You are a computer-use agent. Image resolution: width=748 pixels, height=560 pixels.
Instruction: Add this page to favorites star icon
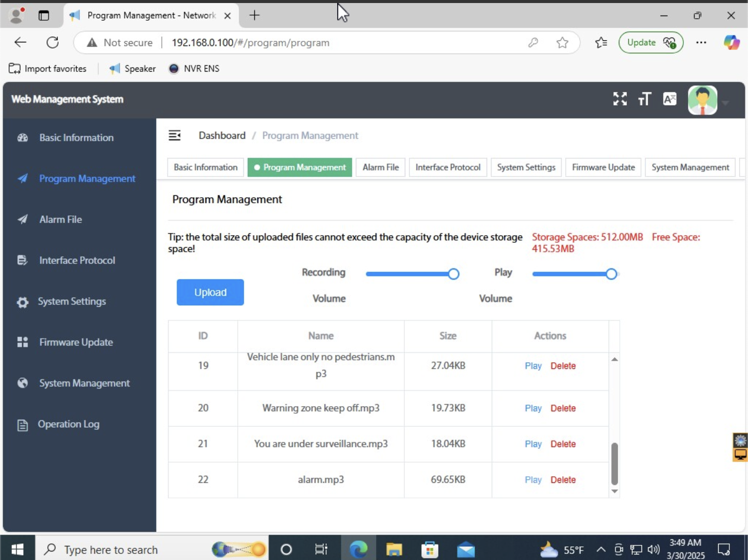[562, 43]
